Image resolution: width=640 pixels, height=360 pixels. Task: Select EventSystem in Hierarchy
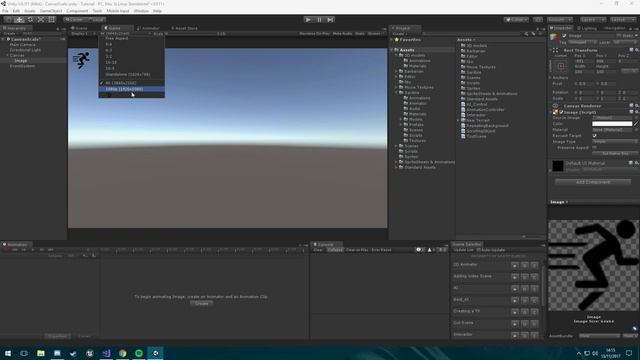point(22,66)
